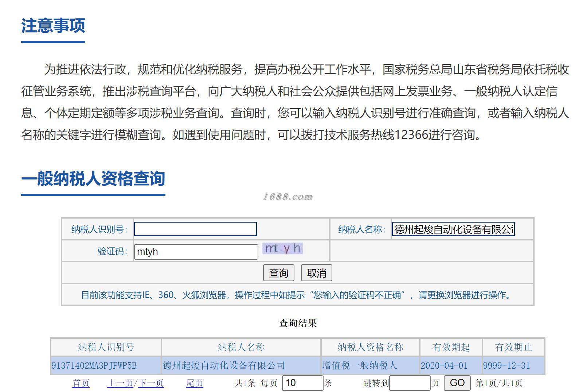The width and height of the screenshot is (575, 392).
Task: Click the 查询结果 heading
Action: (298, 323)
